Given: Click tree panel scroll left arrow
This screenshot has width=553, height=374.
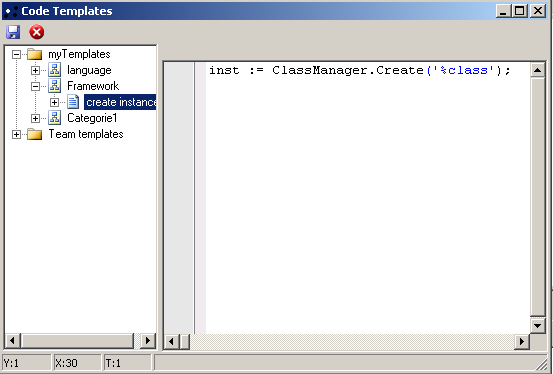Looking at the screenshot, I should tap(12, 340).
